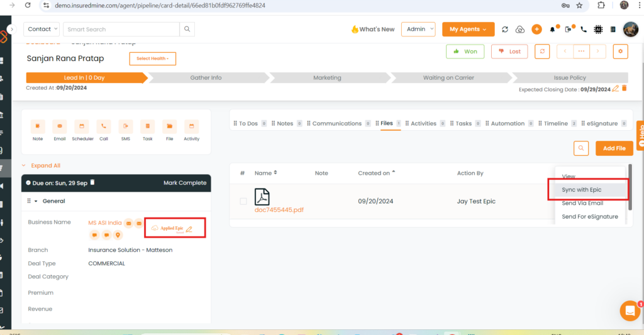Click the browser address bar URL
The image size is (644, 335).
click(x=160, y=5)
